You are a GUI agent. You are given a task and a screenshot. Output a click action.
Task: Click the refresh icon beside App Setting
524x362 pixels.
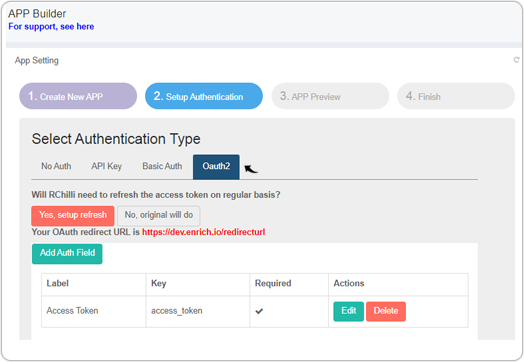[516, 60]
